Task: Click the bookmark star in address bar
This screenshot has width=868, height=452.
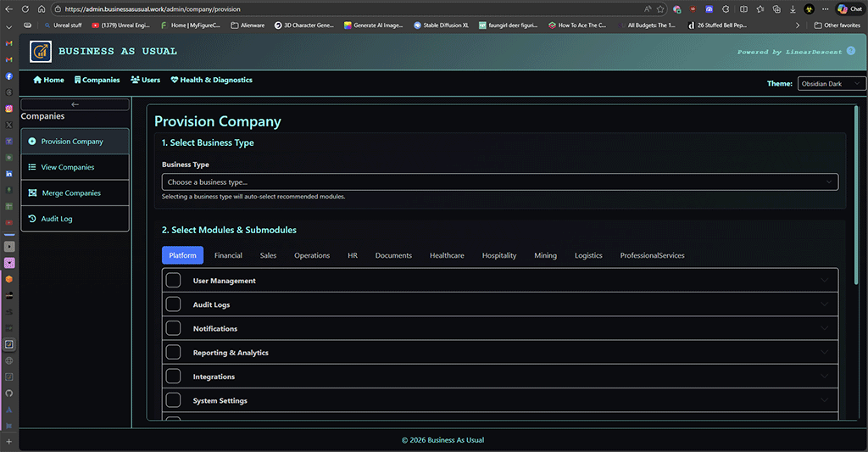Action: point(660,9)
